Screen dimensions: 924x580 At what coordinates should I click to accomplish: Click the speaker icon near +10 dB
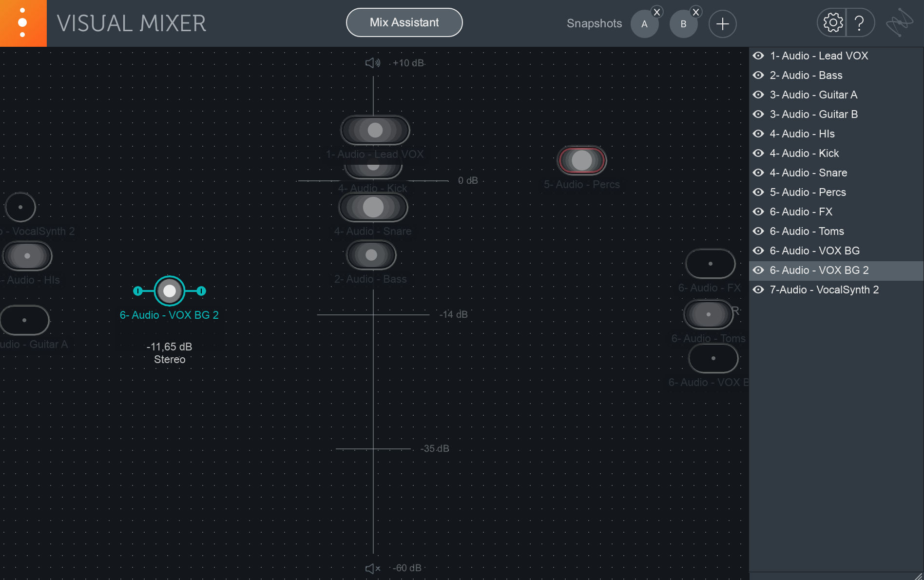pos(372,62)
